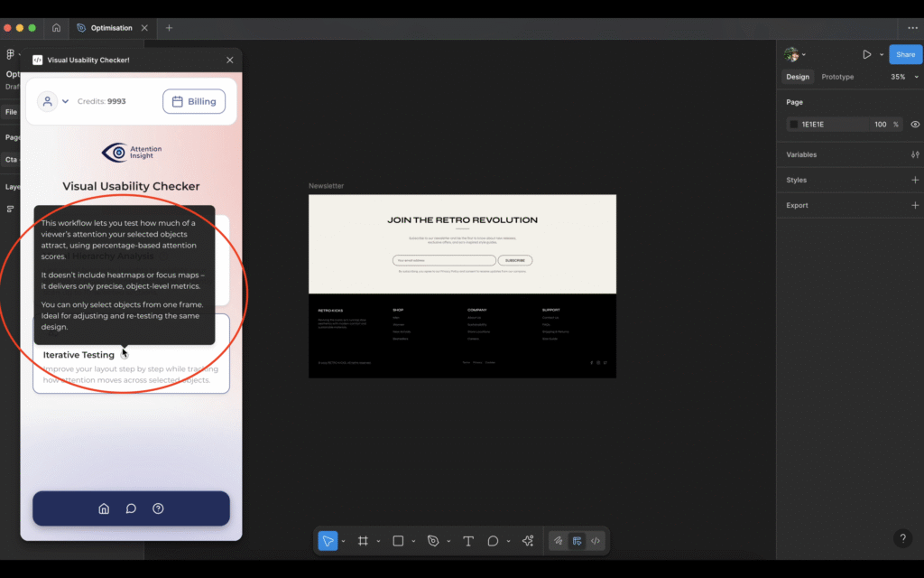Select the Frame tool
The width and height of the screenshot is (924, 578).
pyautogui.click(x=363, y=541)
